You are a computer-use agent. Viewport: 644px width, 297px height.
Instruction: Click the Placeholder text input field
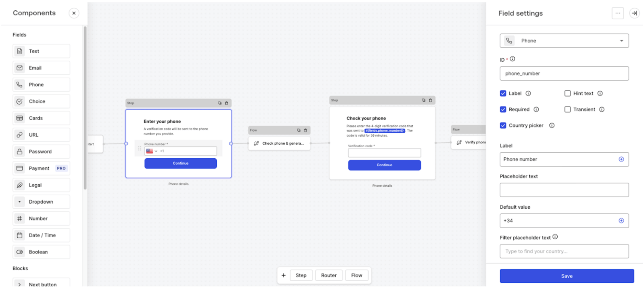click(x=564, y=190)
